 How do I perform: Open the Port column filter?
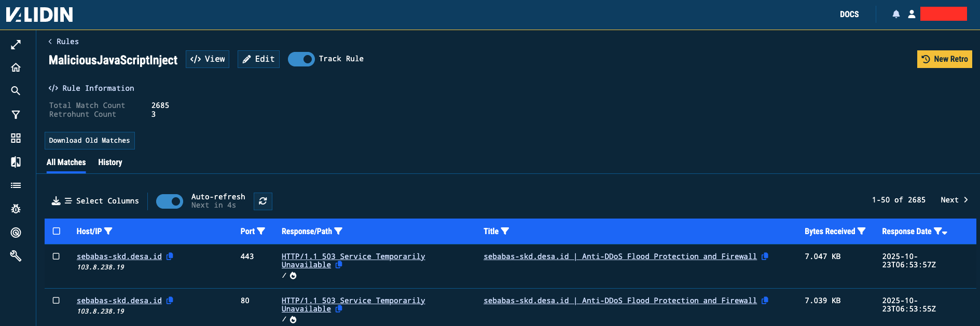pyautogui.click(x=261, y=232)
